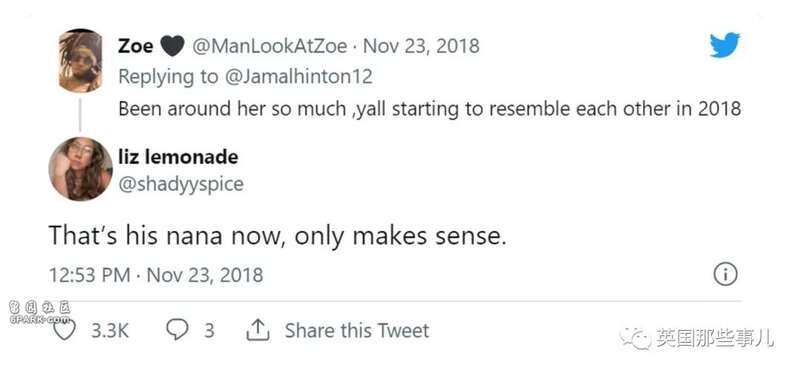
Task: Open liz lemonade's profile picture
Action: click(80, 168)
